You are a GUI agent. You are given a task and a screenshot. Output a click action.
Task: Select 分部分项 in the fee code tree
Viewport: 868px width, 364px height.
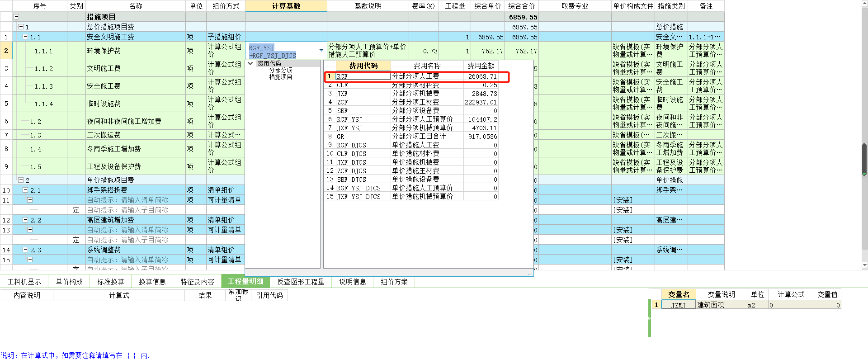coord(281,70)
